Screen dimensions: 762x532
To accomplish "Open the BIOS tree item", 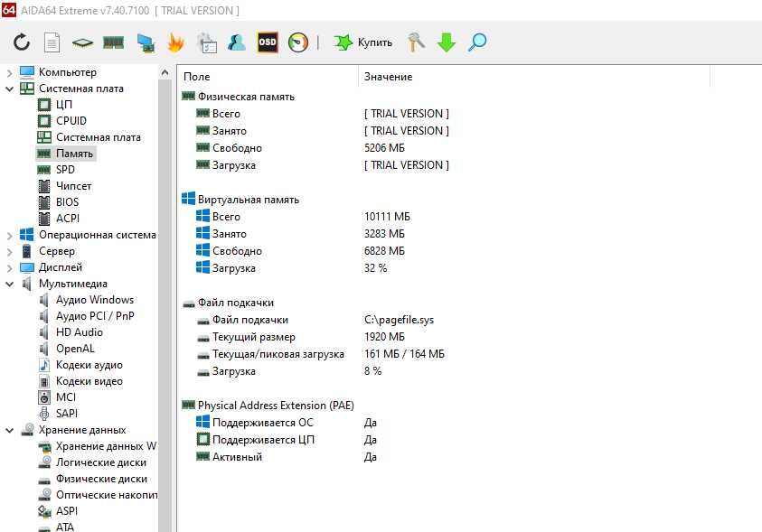I will pos(67,202).
